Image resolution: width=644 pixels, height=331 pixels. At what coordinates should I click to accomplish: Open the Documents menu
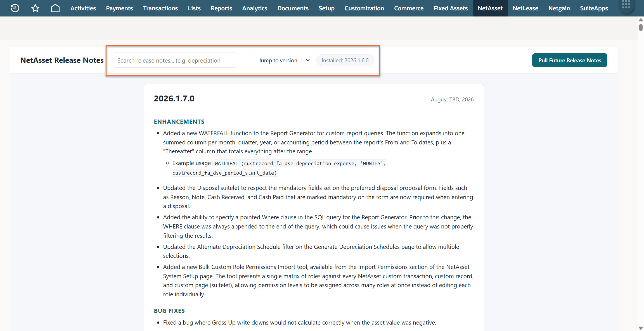pyautogui.click(x=293, y=8)
